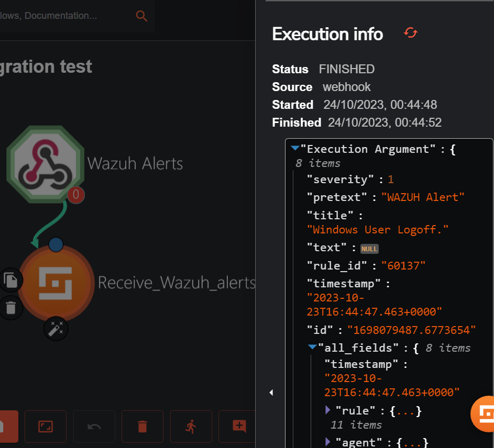
Task: Select the Receive_Wazuh_alerts action node
Action: coord(56,283)
